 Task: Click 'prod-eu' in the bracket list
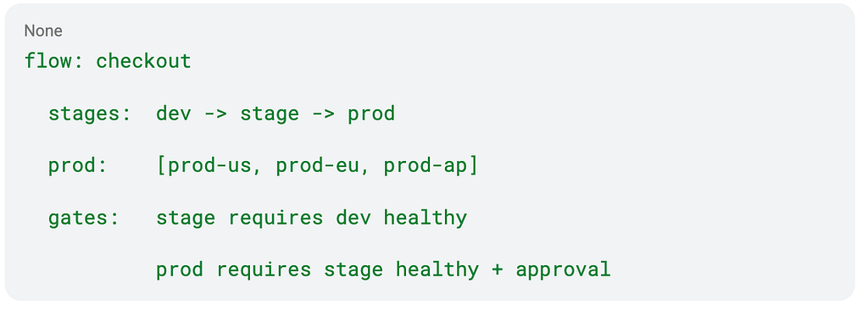pyautogui.click(x=317, y=165)
